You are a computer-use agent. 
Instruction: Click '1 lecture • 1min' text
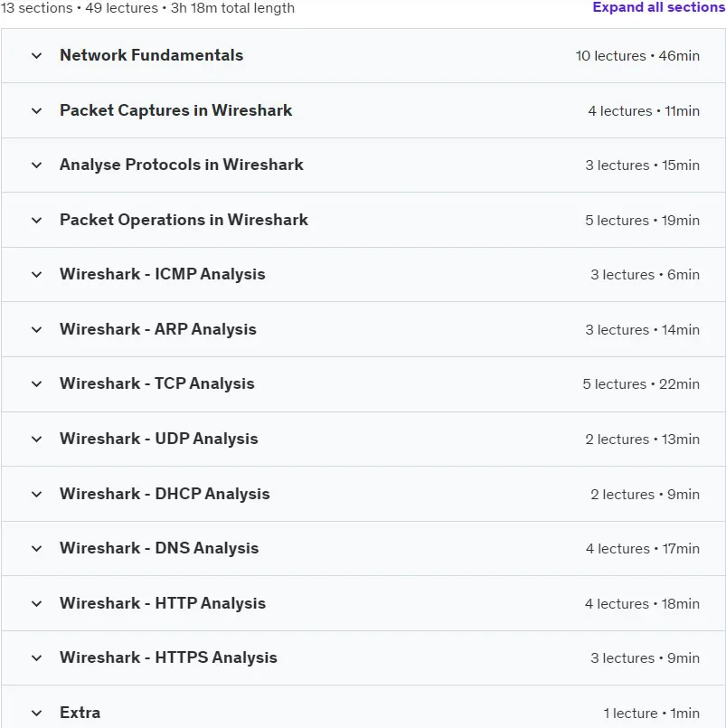651,714
